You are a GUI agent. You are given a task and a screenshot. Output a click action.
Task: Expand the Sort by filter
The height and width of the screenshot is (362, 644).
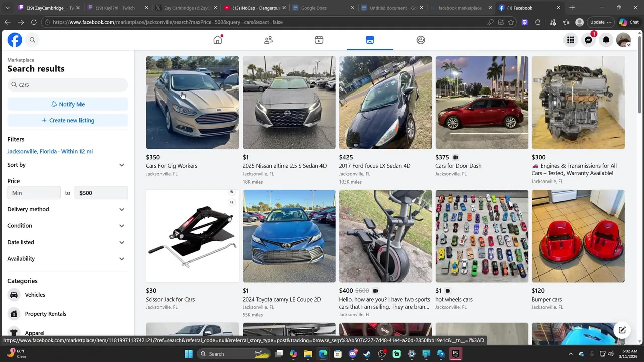67,165
